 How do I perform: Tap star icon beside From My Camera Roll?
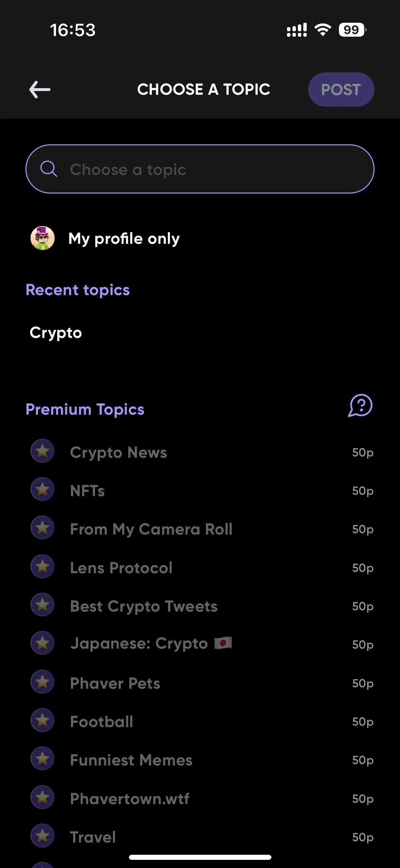click(42, 528)
